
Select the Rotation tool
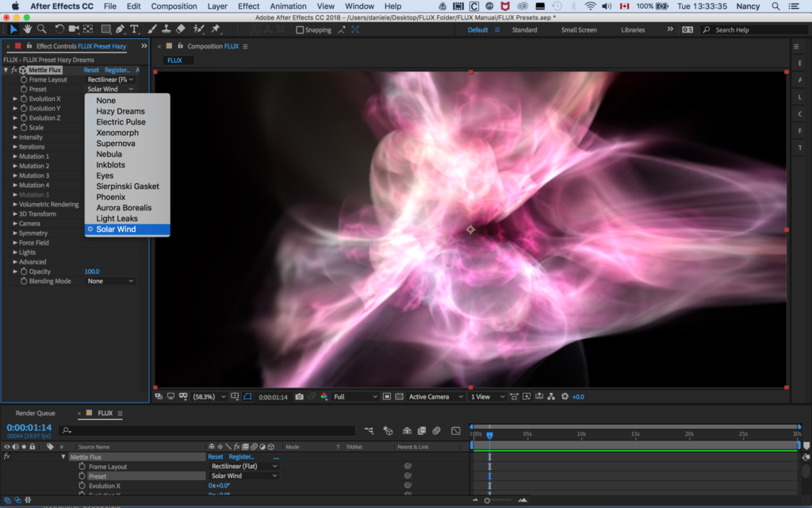point(59,29)
